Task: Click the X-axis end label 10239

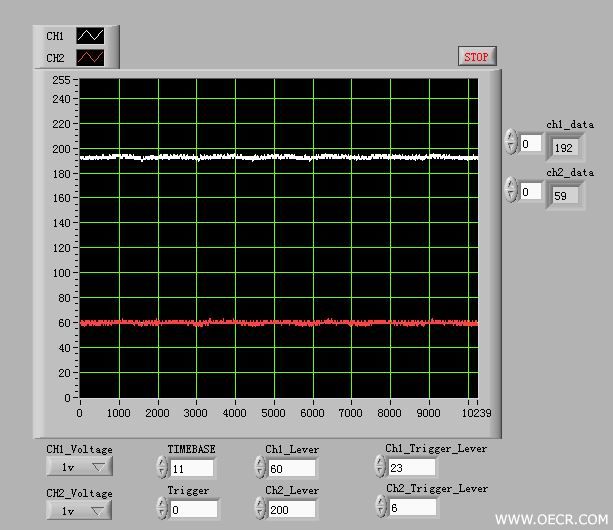Action: click(477, 413)
